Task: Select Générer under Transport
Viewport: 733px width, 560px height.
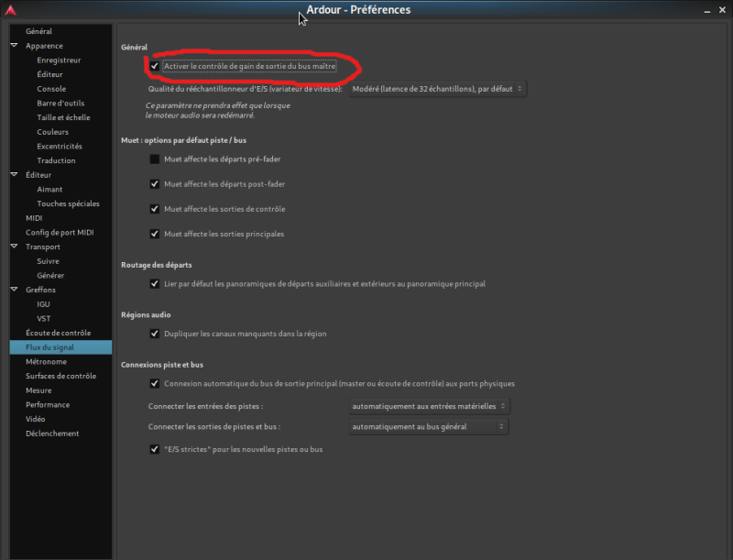Action: 50,275
